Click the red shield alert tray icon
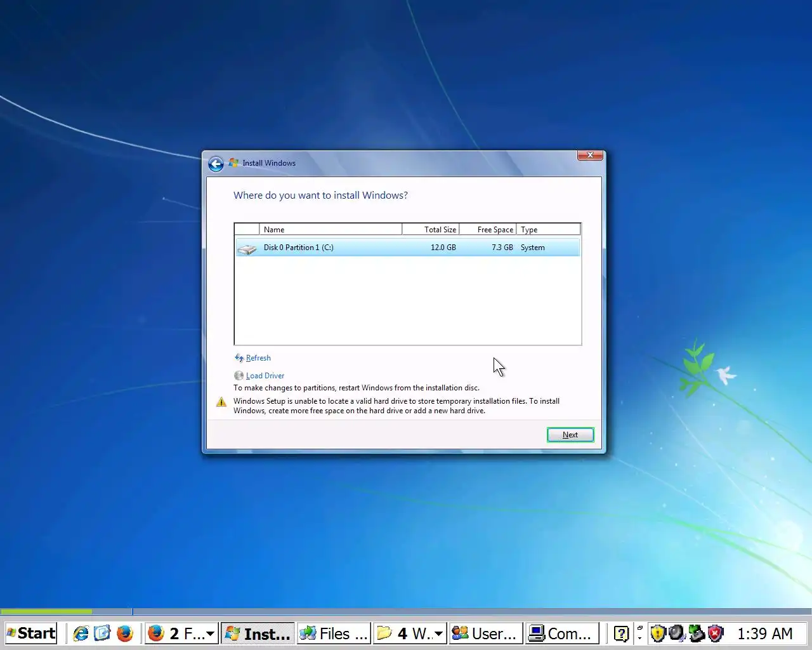Viewport: 812px width, 650px height. [716, 633]
